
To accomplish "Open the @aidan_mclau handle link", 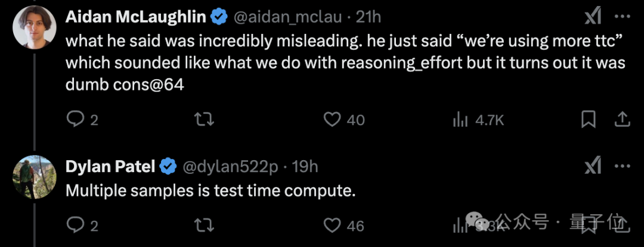I will pos(288,17).
